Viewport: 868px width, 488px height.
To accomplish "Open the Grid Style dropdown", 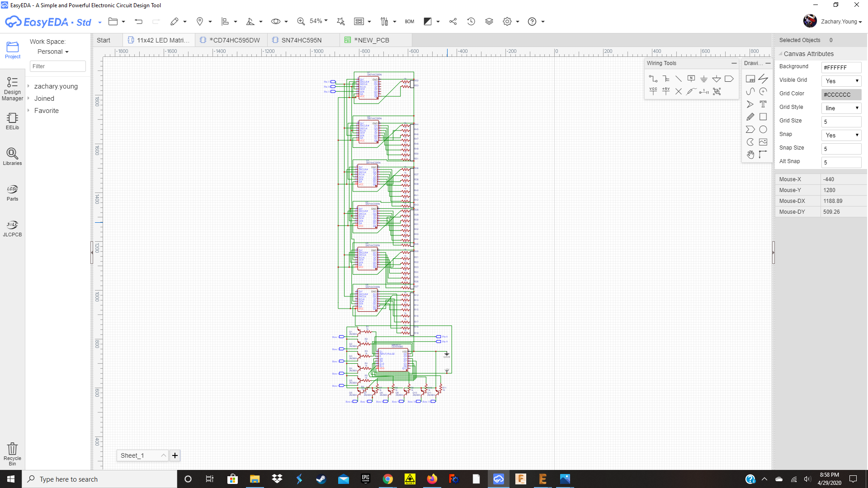I will click(x=857, y=108).
